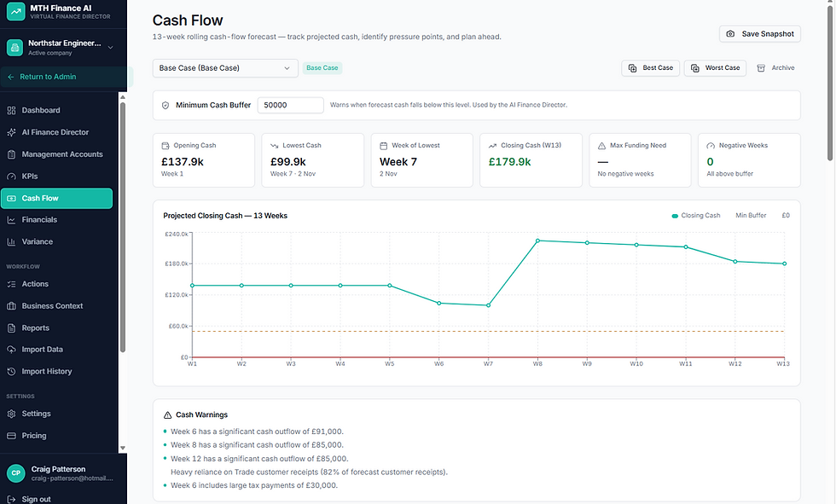Viewport: 836px width, 504px height.
Task: Toggle Closing Cash legend series
Action: point(696,216)
